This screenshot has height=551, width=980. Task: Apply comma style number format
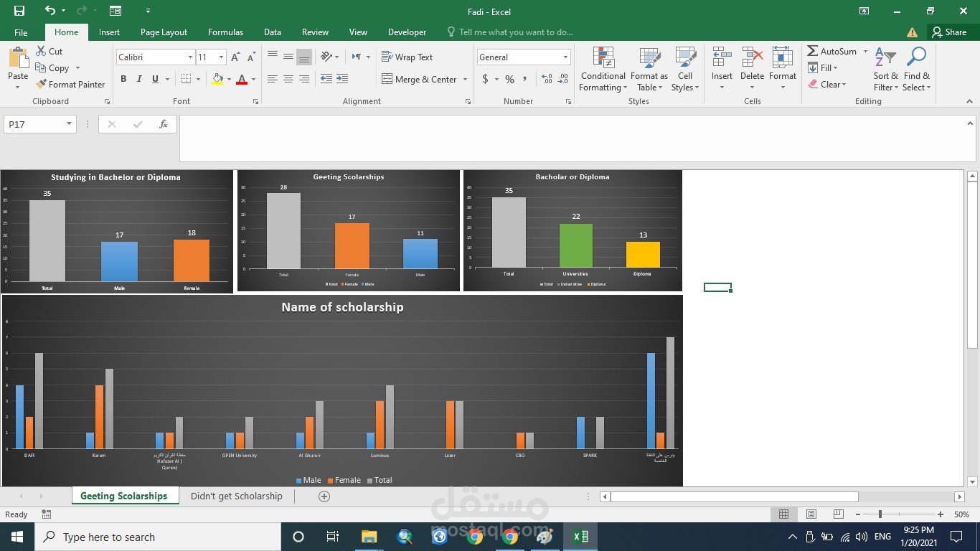coord(525,79)
